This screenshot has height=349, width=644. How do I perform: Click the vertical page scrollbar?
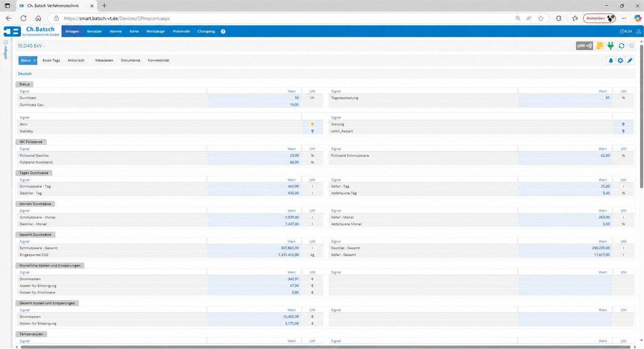tap(641, 117)
